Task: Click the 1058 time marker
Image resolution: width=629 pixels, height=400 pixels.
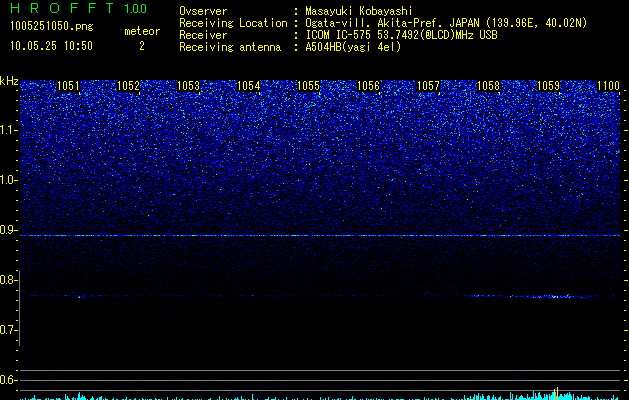Action: coord(488,86)
